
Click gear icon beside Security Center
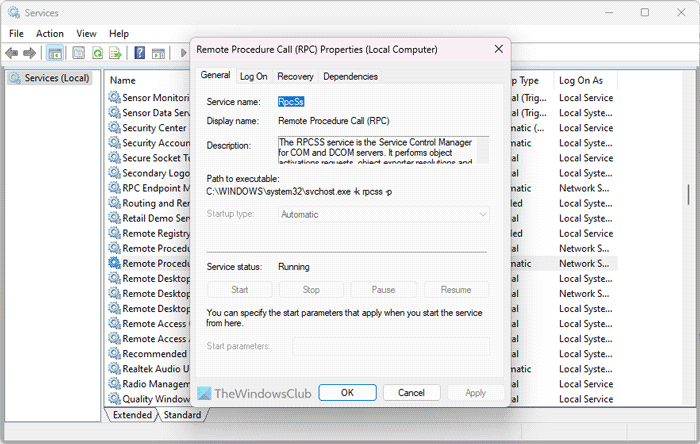(115, 128)
